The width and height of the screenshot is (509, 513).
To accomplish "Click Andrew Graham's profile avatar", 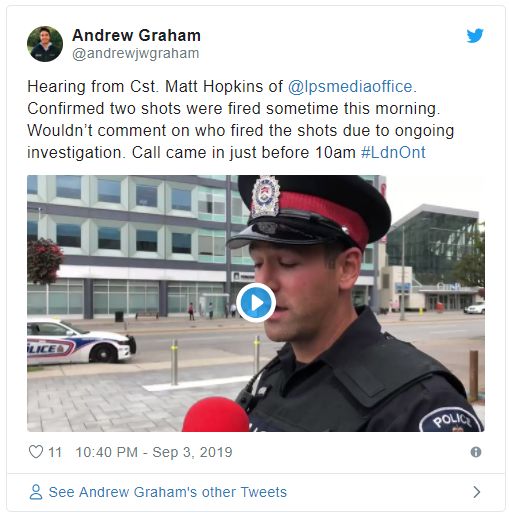I will pos(45,44).
